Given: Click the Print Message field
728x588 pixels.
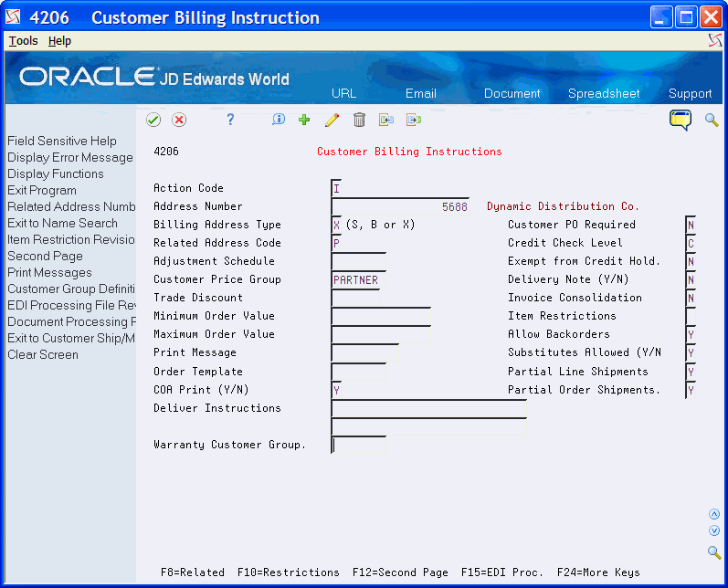Looking at the screenshot, I should [365, 352].
